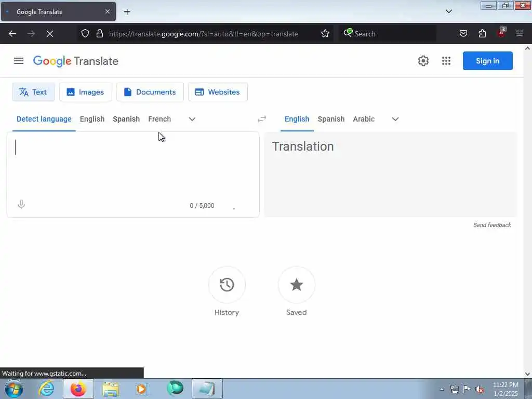Bookmark this page with the star
Viewport: 532px width, 399px height.
click(325, 34)
